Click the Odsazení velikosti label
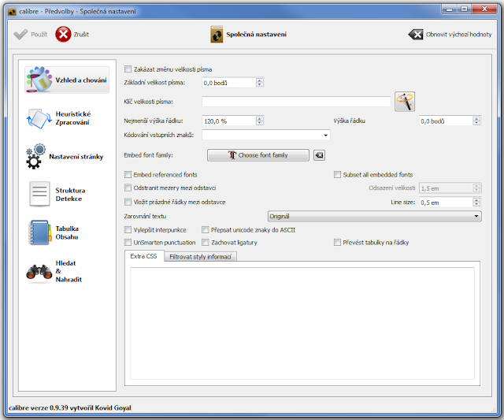The height and width of the screenshot is (420, 504). point(392,188)
